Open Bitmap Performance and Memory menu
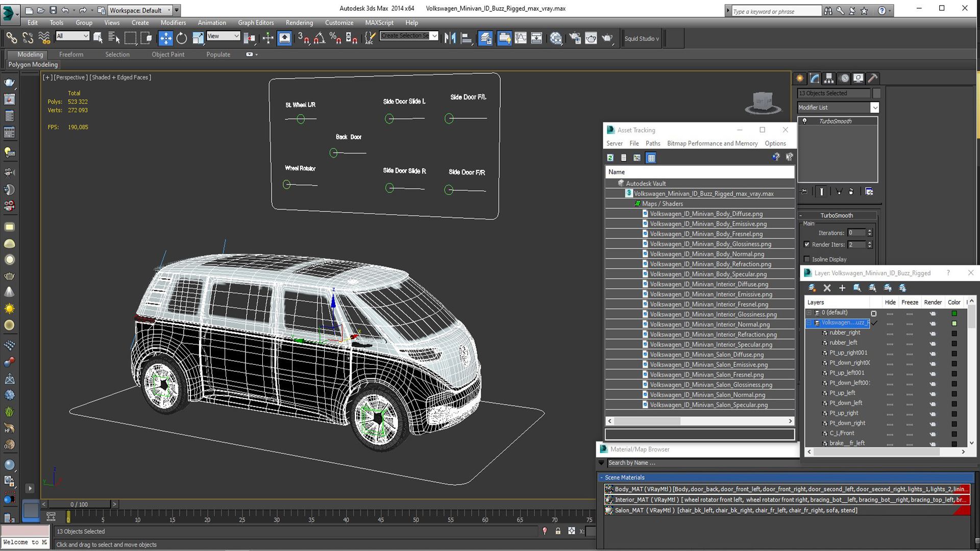980x551 pixels. (712, 143)
